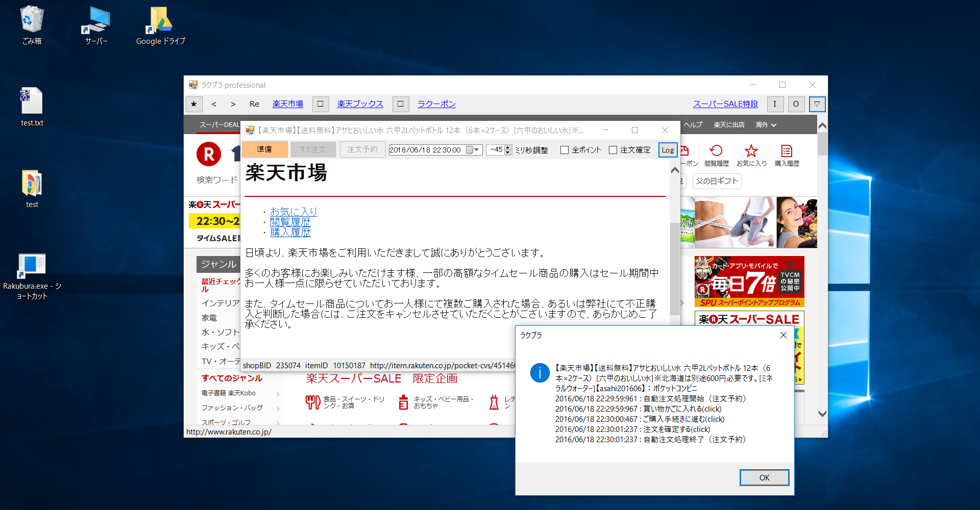Click the shopBID 235074 status text

pyautogui.click(x=272, y=366)
